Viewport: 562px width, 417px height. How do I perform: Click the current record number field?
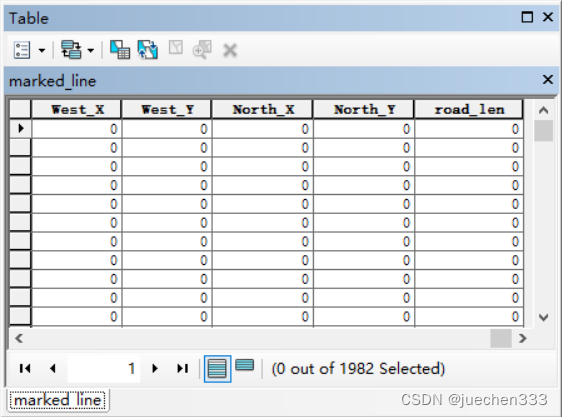click(x=104, y=368)
